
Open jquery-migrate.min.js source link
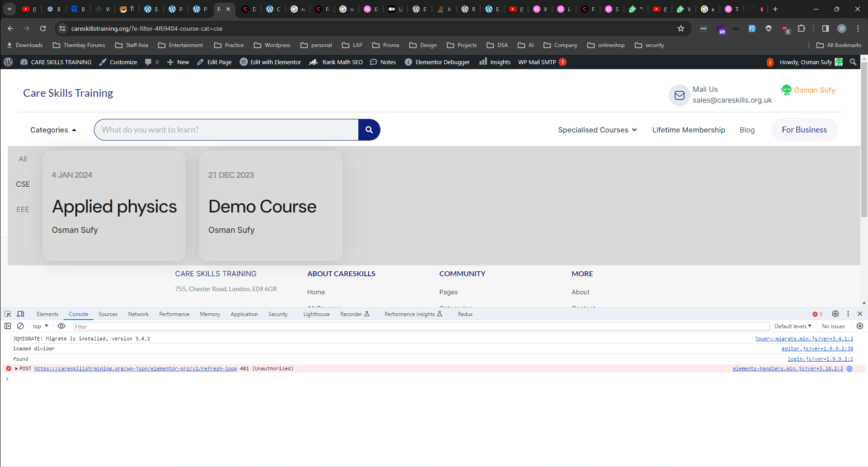click(x=804, y=339)
